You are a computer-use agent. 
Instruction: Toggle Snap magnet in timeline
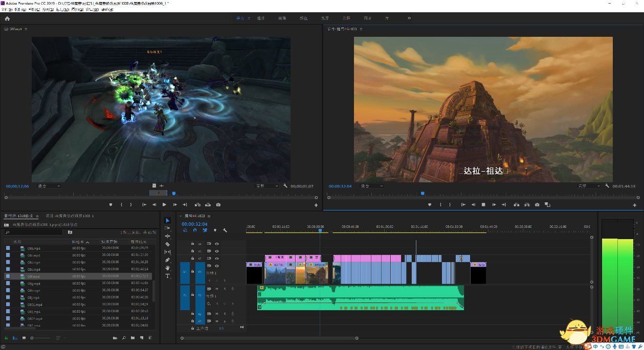(195, 230)
